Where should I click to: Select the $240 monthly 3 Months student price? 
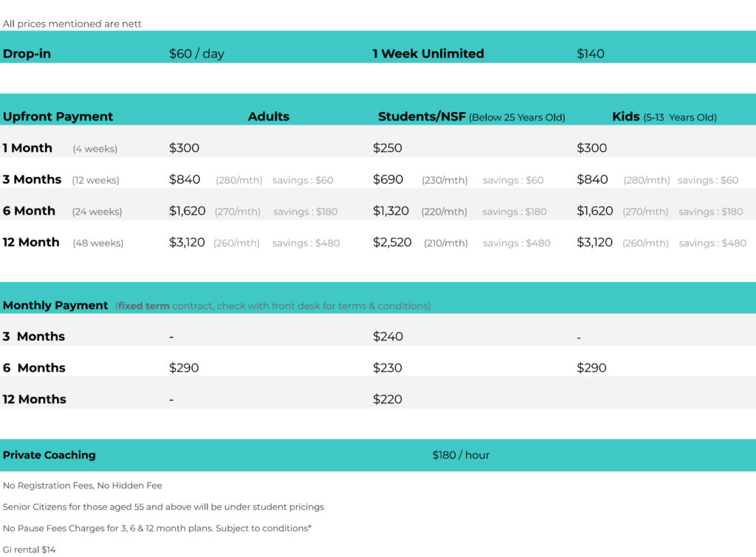[388, 336]
